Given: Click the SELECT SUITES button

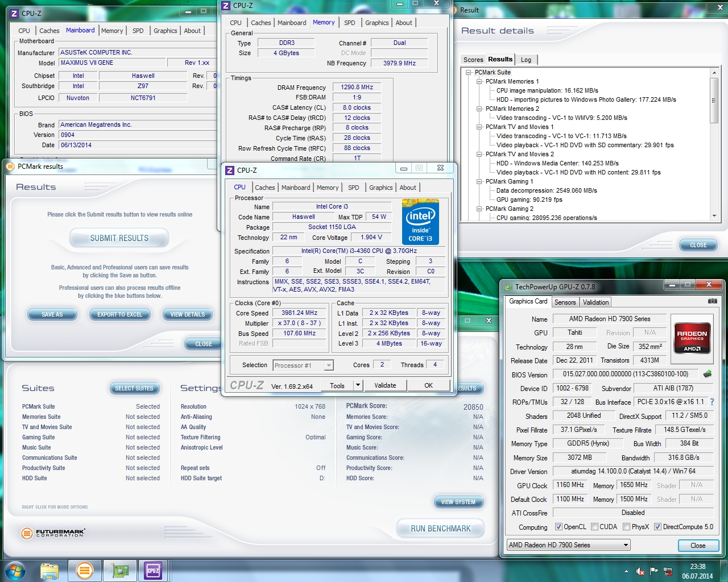Looking at the screenshot, I should click(x=134, y=388).
